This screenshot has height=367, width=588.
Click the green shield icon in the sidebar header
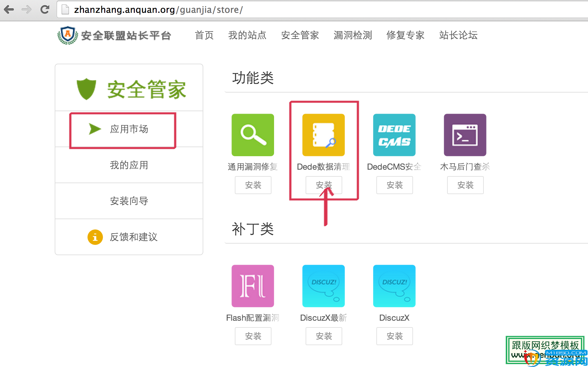[x=86, y=89]
